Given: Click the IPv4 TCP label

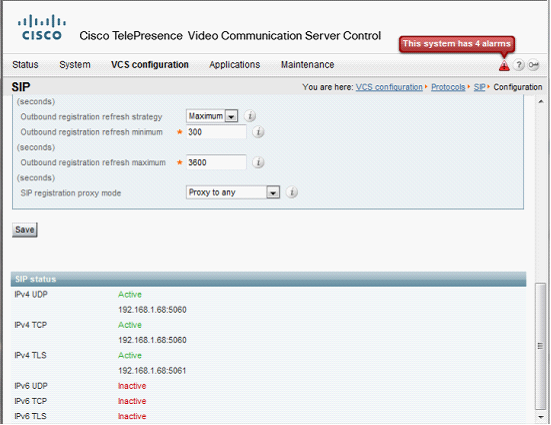Looking at the screenshot, I should tap(31, 325).
